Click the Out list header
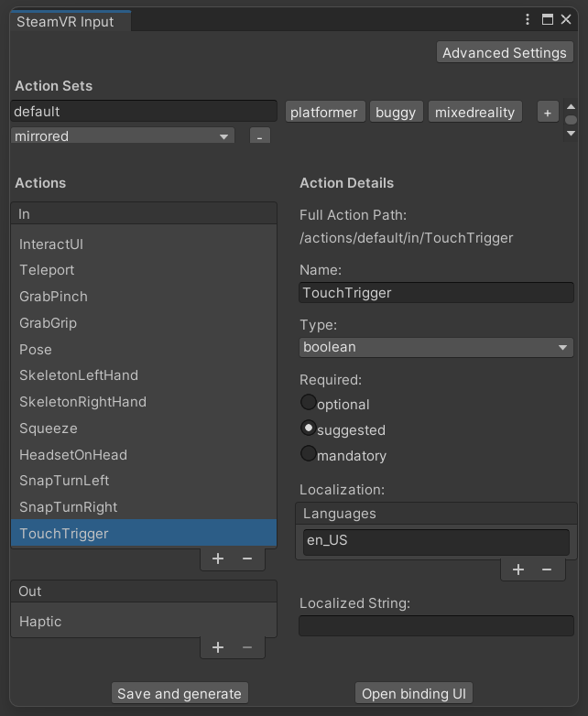This screenshot has height=716, width=588. tap(144, 591)
